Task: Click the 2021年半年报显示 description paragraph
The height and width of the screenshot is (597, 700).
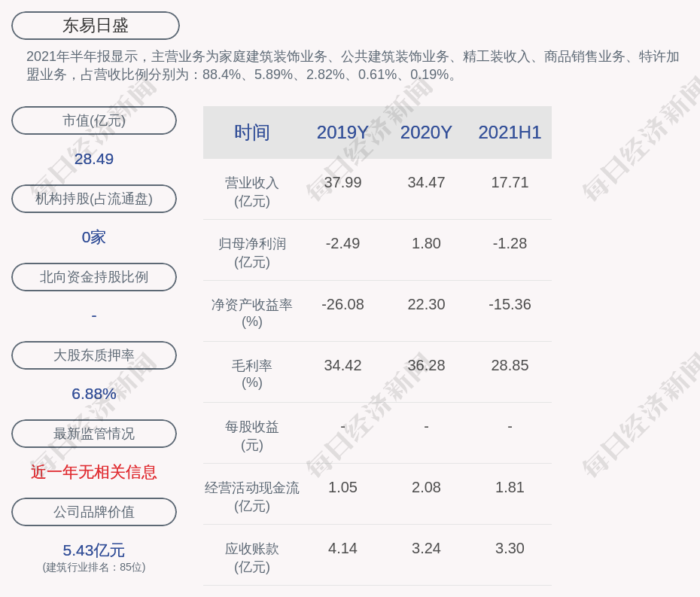Action: pyautogui.click(x=353, y=65)
